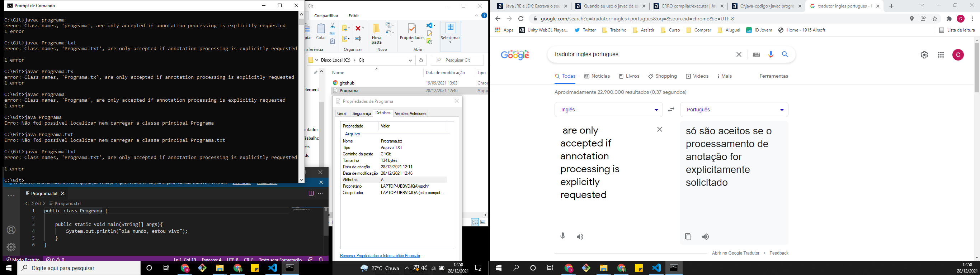Collapse the Explorer ribbon with chevron
980x275 pixels.
coord(476,15)
